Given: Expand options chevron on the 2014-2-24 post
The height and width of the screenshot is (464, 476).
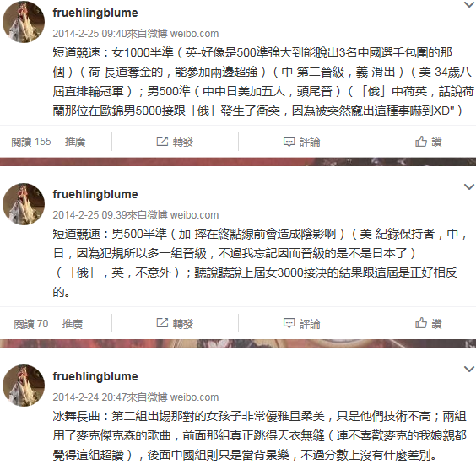Looking at the screenshot, I should pos(469,369).
